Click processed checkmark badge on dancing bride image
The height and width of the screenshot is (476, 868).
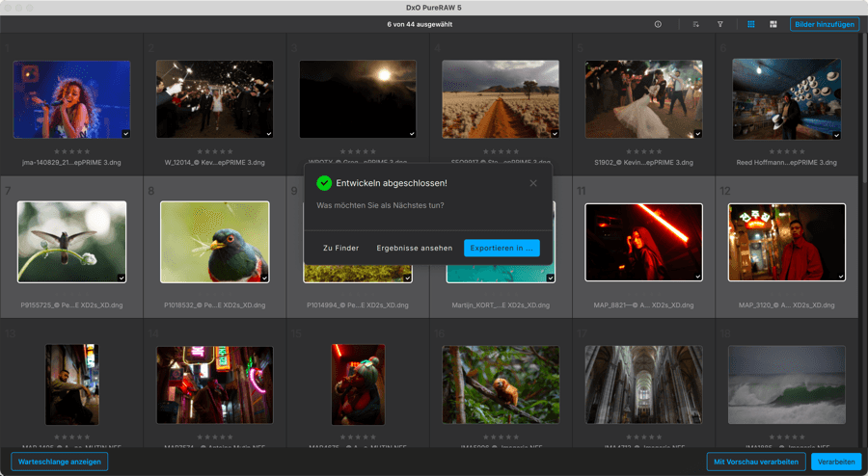(698, 134)
